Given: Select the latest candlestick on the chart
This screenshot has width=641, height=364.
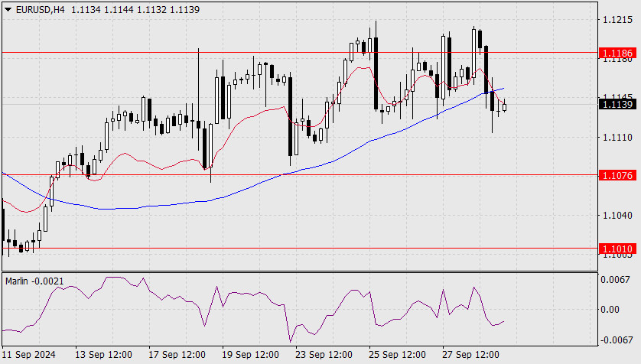Looking at the screenshot, I should pyautogui.click(x=504, y=107).
